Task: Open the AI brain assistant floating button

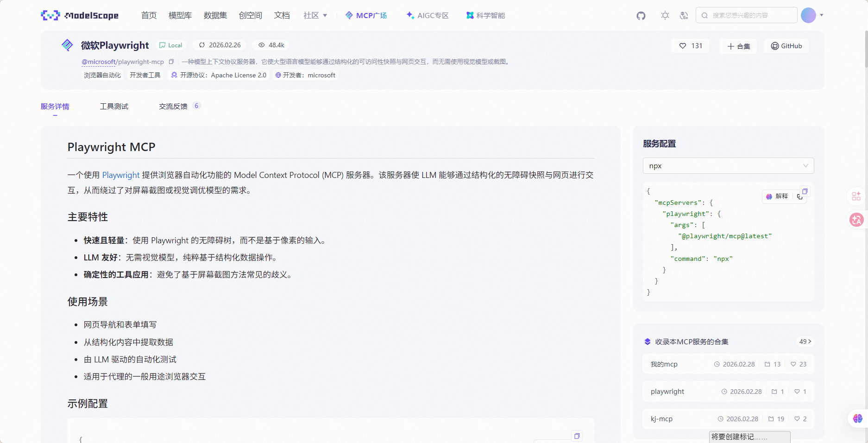Action: click(858, 418)
